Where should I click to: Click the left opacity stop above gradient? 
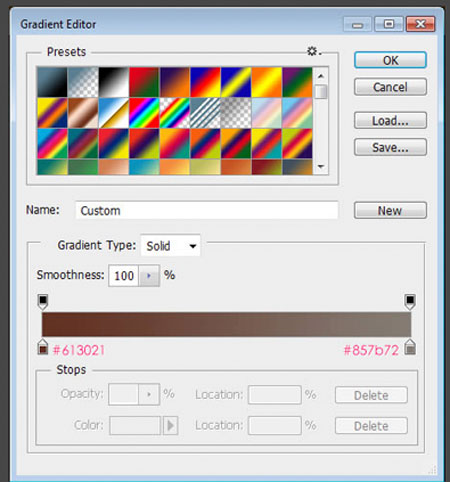point(43,302)
